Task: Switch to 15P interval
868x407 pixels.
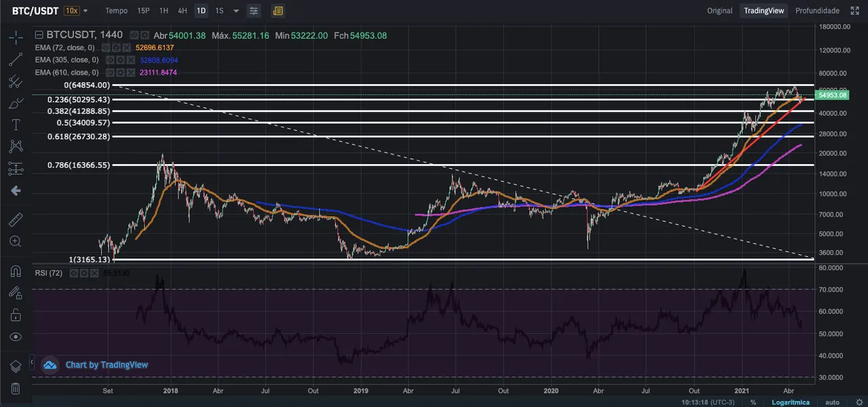Action: coord(143,11)
